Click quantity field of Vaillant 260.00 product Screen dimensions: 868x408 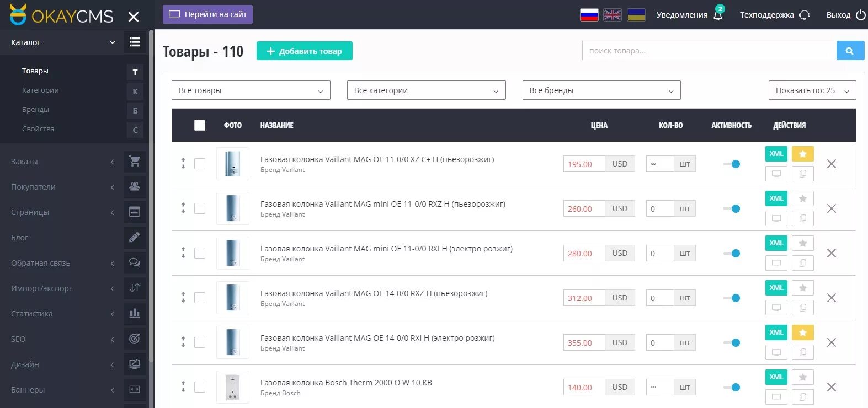pyautogui.click(x=660, y=208)
